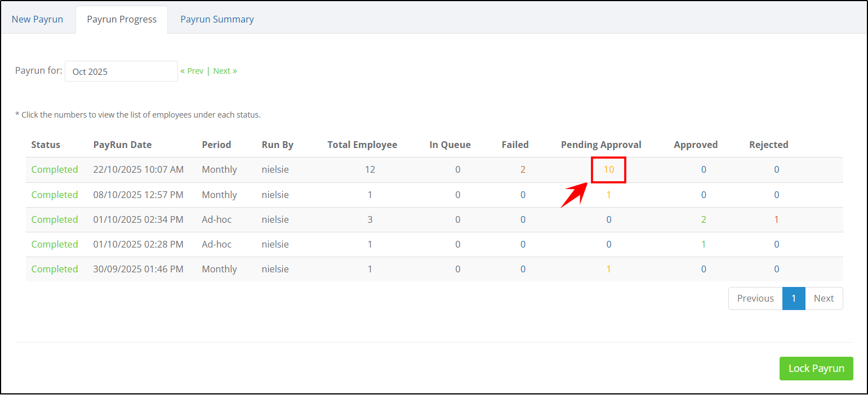Screen dimensions: 868x395
Task: Click the Period column header
Action: tap(216, 145)
